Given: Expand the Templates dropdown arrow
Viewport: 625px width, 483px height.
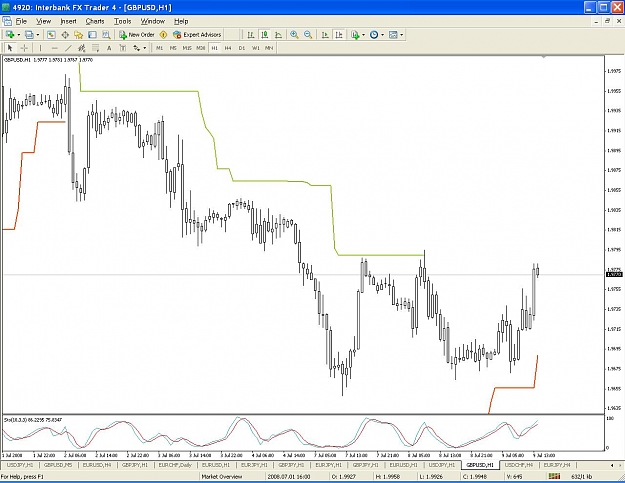Looking at the screenshot, I should (x=402, y=35).
